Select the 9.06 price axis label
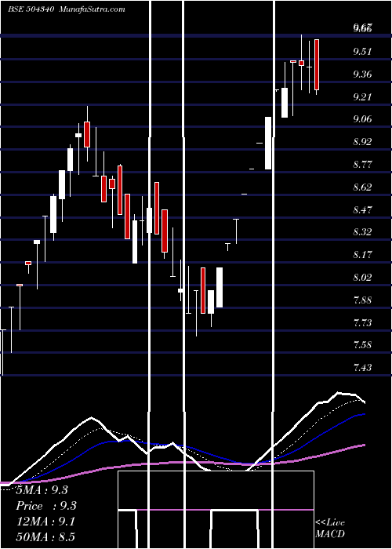The height and width of the screenshot is (549, 392). (362, 119)
